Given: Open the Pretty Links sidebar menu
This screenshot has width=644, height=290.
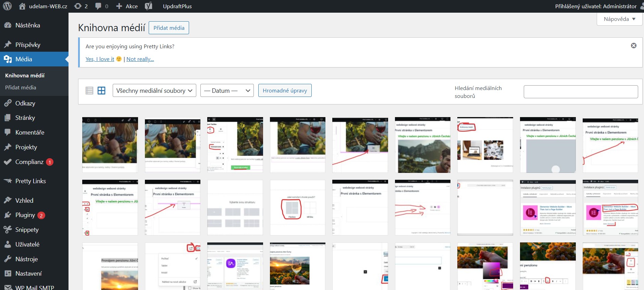Looking at the screenshot, I should point(30,181).
